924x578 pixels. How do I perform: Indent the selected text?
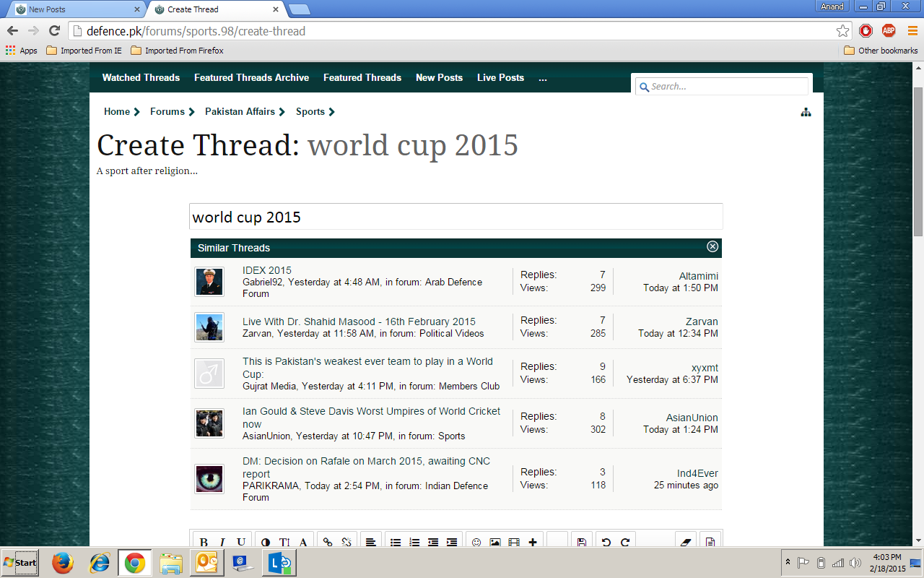point(452,542)
